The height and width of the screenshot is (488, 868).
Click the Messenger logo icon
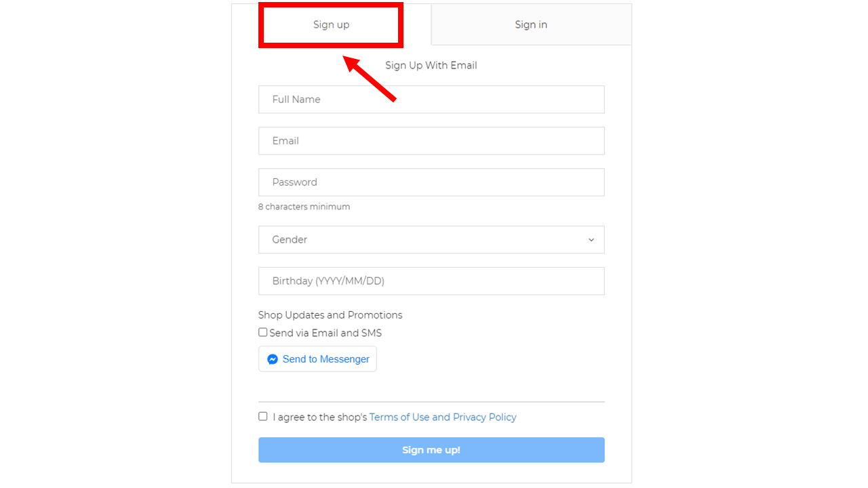coord(273,359)
